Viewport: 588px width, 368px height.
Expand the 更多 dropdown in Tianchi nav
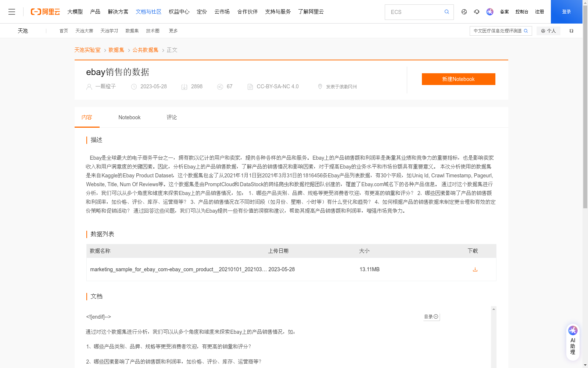pos(173,31)
